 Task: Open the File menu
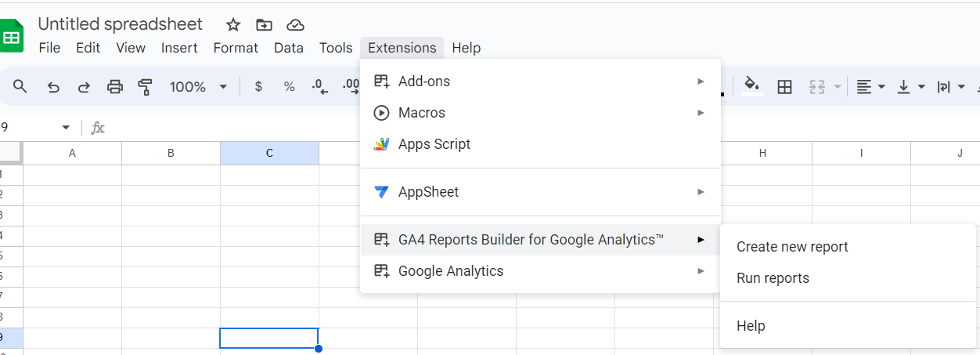pyautogui.click(x=49, y=48)
